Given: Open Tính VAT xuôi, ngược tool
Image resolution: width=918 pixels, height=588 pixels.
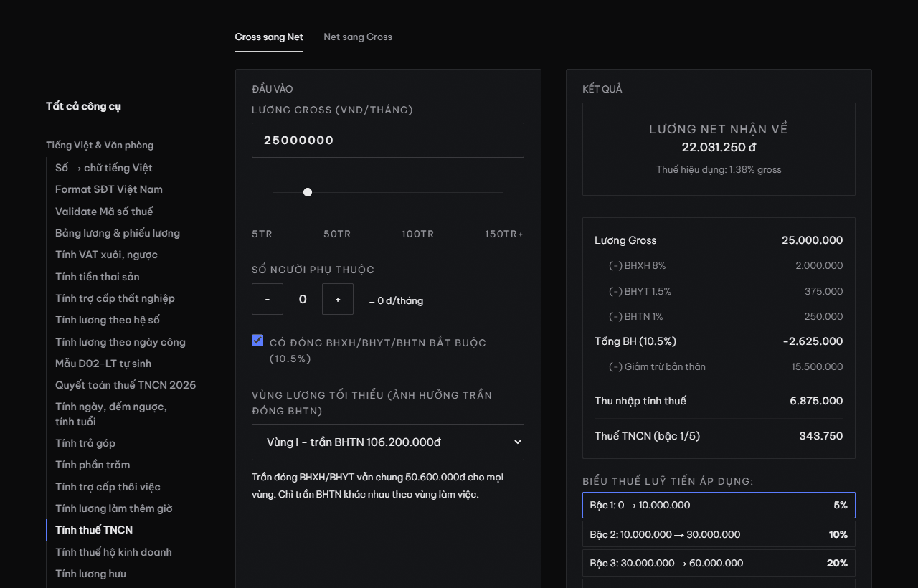Looking at the screenshot, I should [x=106, y=255].
